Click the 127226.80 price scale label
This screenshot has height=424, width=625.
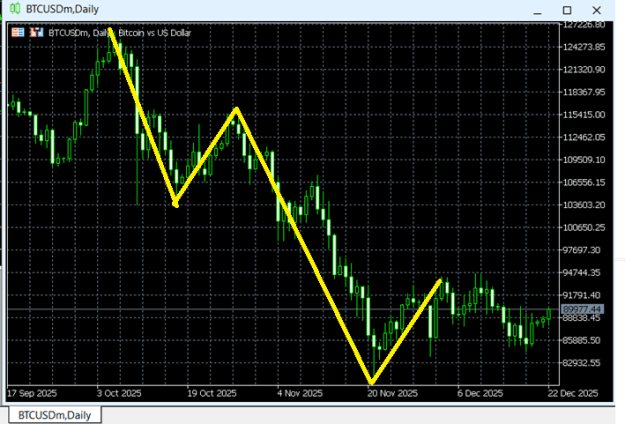pos(584,25)
